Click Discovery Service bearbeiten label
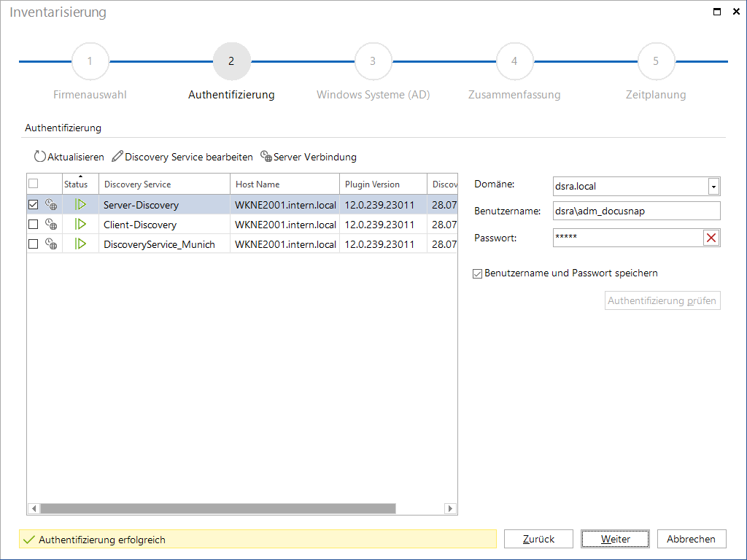Viewport: 747px width, 560px height. click(189, 157)
